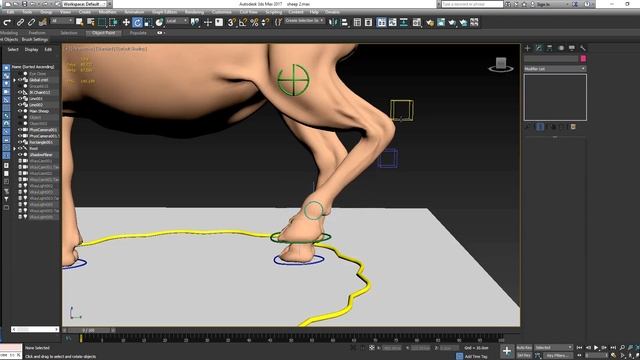Hide Rectangle001 using its eye icon

[20, 142]
